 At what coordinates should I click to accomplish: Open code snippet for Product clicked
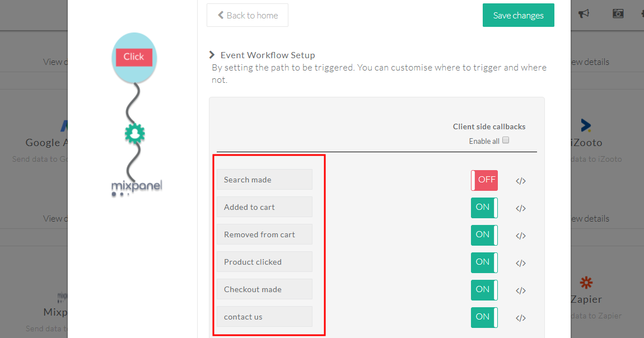[x=520, y=264]
